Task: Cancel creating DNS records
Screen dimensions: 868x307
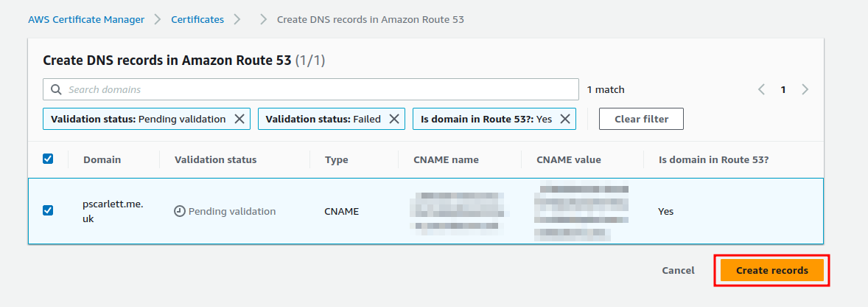Action: [678, 270]
